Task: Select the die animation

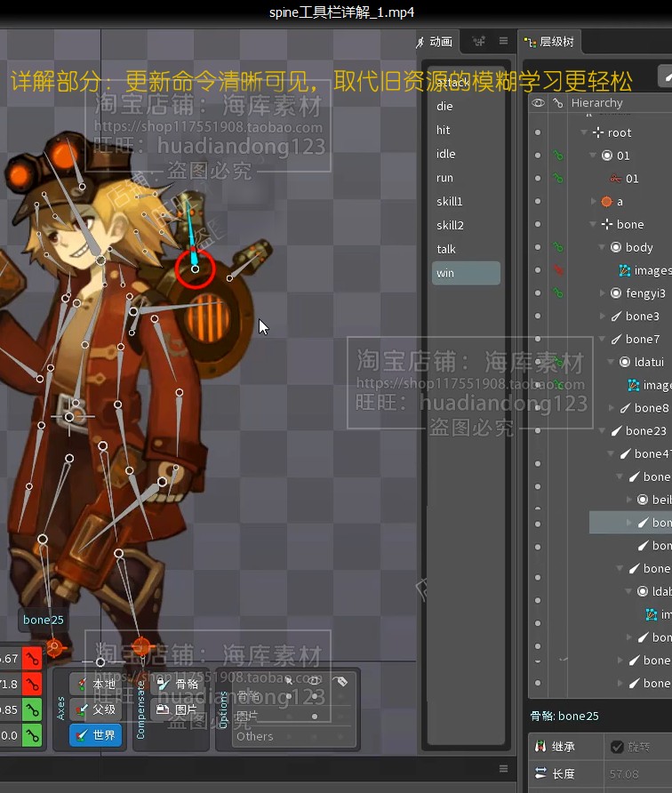Action: tap(465, 106)
